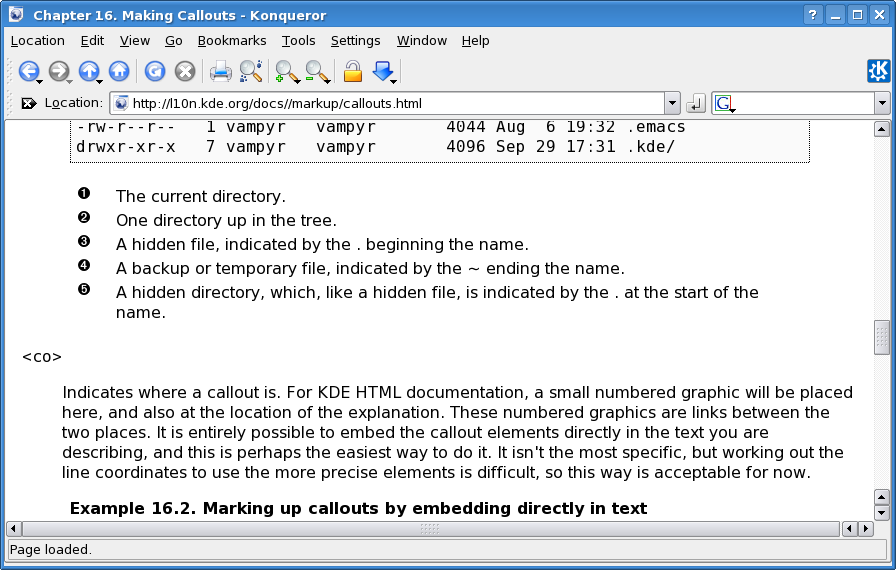This screenshot has height=570, width=896.
Task: Reload the current page
Action: [154, 71]
